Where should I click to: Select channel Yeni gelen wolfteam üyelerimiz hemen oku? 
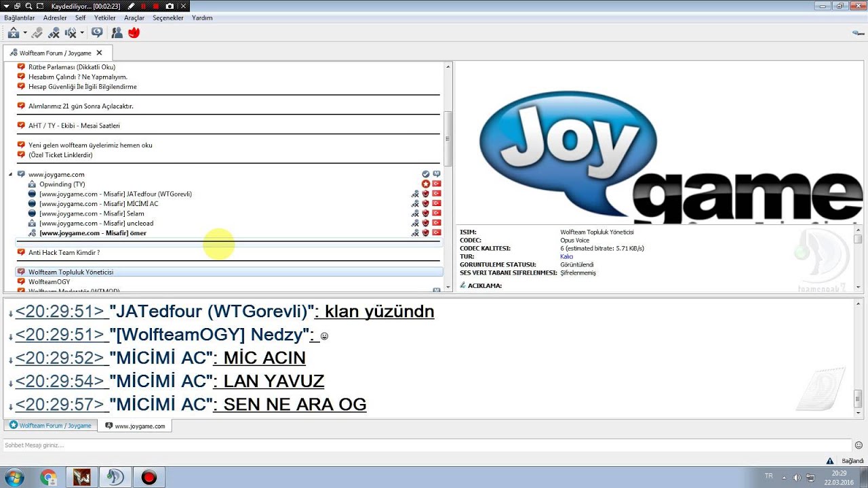90,145
